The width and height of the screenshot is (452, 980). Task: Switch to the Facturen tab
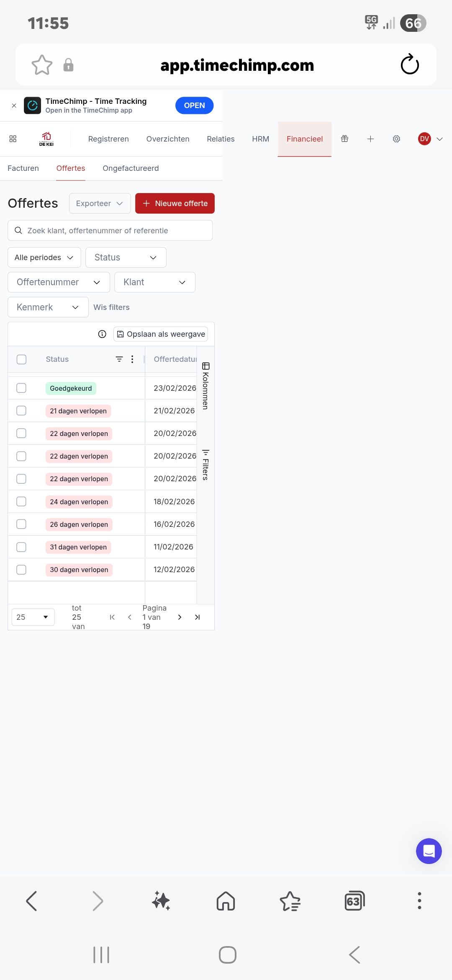point(23,168)
